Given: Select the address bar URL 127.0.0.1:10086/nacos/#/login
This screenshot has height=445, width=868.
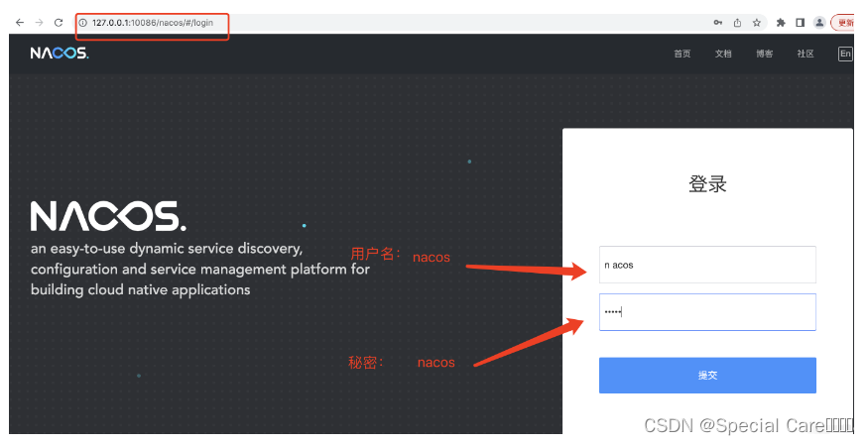Looking at the screenshot, I should [x=153, y=23].
